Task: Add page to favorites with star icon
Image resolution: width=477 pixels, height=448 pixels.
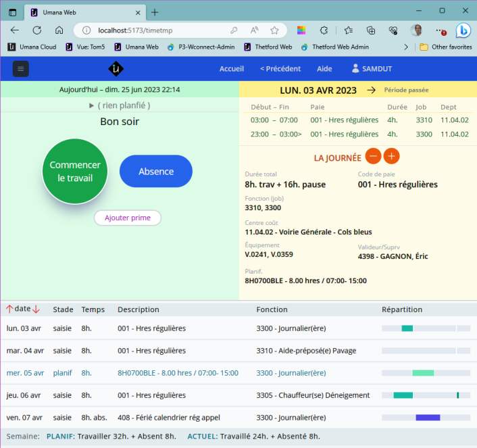Action: [274, 30]
